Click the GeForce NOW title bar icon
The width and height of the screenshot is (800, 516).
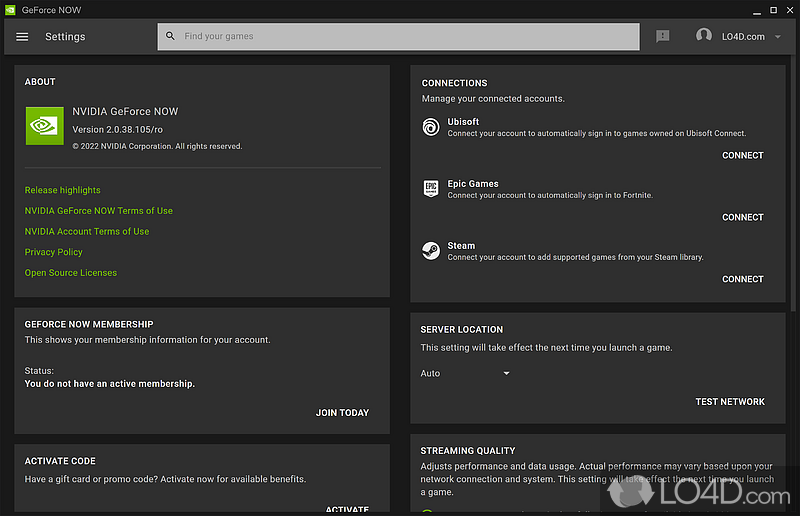(x=10, y=10)
